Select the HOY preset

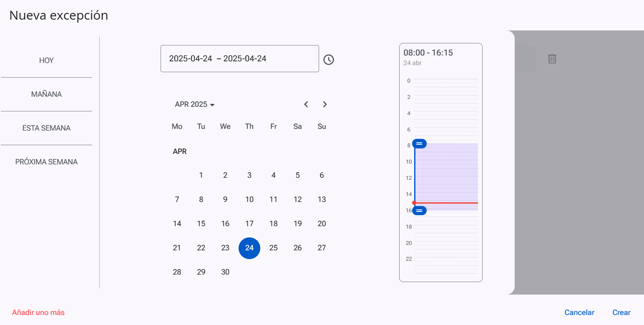(x=46, y=60)
